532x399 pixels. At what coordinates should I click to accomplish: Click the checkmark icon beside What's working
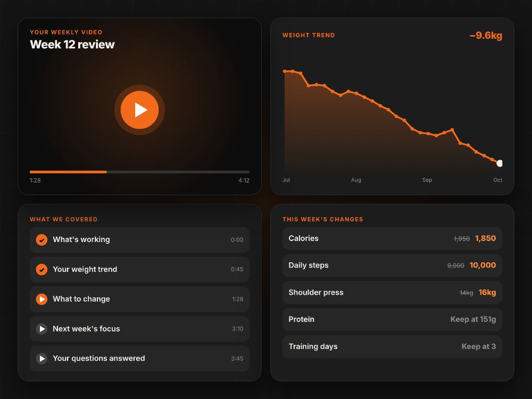click(x=41, y=239)
